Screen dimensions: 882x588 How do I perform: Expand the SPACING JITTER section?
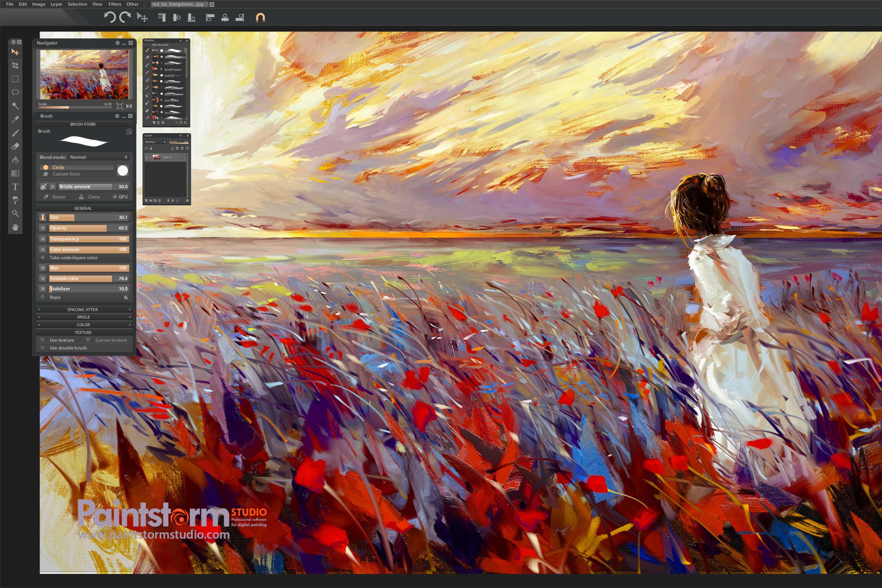(x=83, y=310)
